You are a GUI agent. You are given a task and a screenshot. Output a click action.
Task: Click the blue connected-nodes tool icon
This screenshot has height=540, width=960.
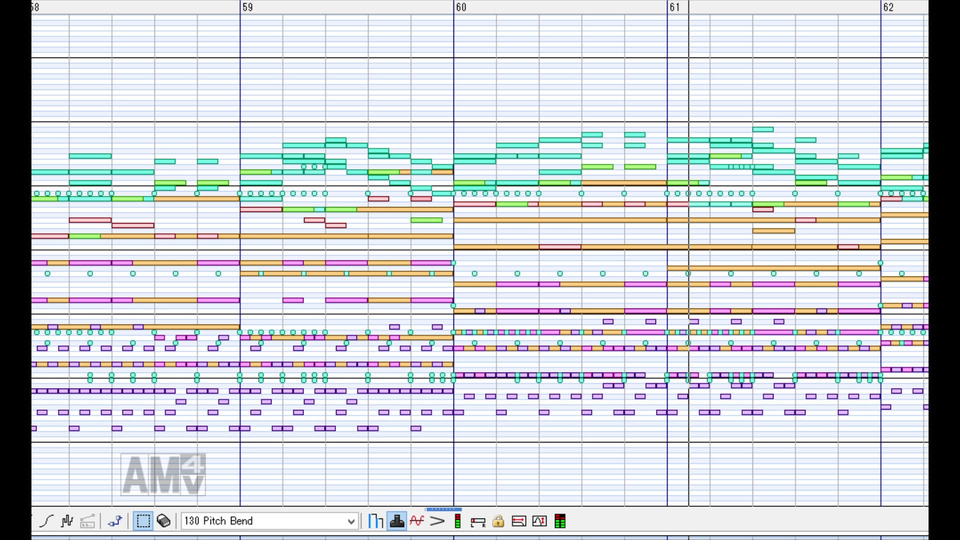(114, 521)
